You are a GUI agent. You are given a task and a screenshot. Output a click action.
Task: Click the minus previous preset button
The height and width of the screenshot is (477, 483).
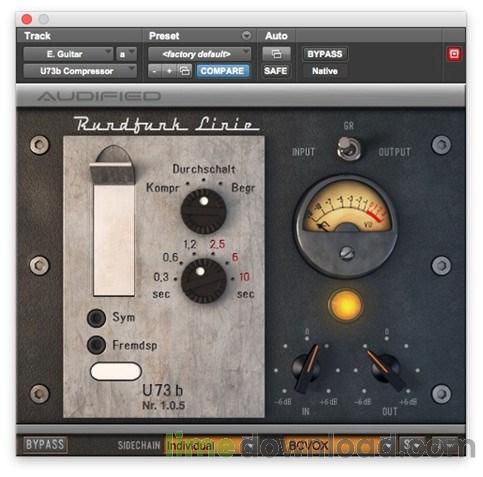click(x=154, y=71)
